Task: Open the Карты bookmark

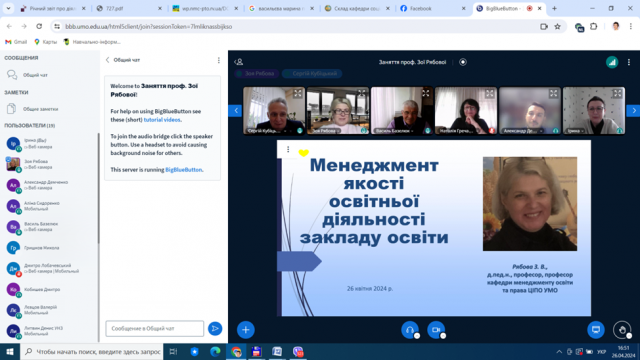Action: 46,42
